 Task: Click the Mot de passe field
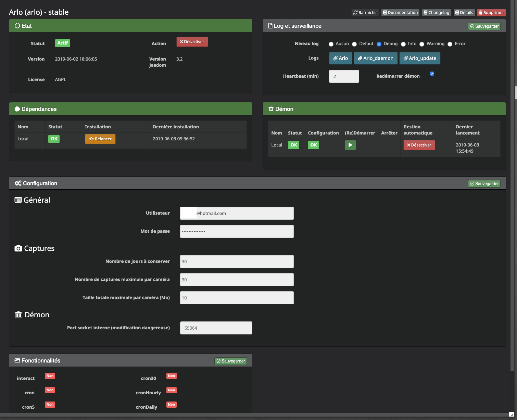tap(237, 231)
